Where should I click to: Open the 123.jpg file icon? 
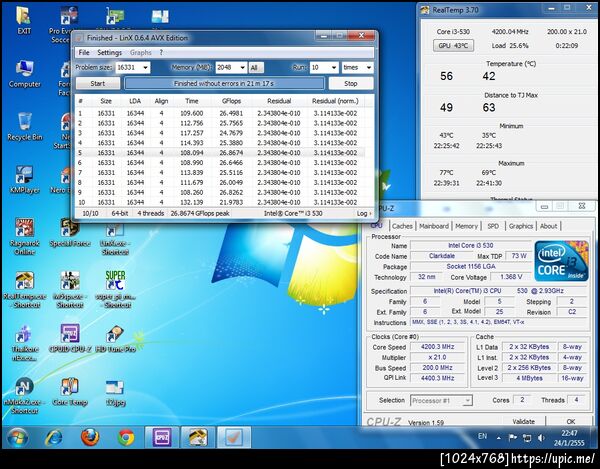coord(115,392)
